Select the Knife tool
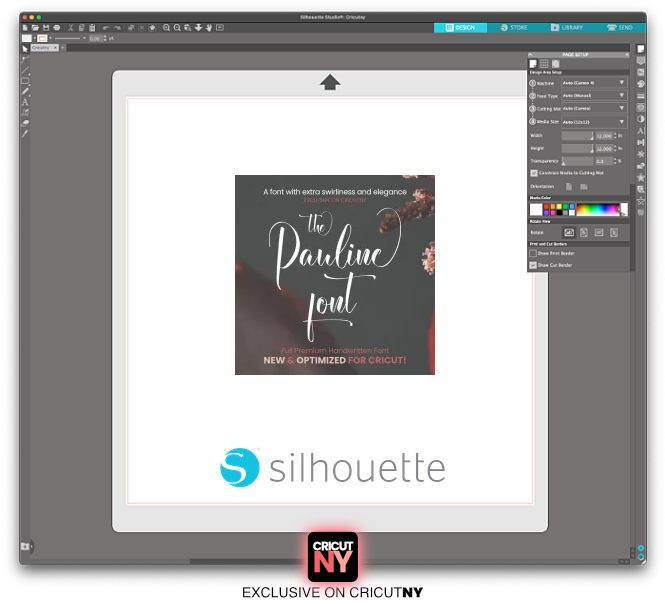Image resolution: width=665 pixels, height=604 pixels. point(25,134)
